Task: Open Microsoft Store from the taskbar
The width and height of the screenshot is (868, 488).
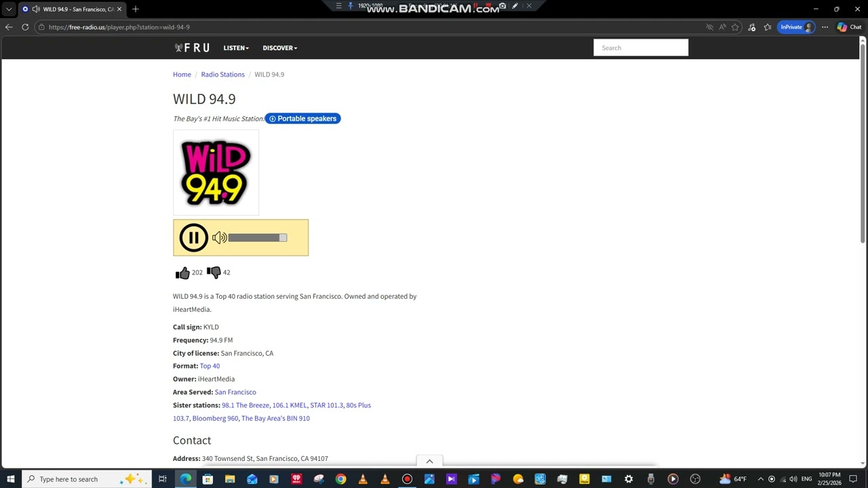Action: [208, 479]
